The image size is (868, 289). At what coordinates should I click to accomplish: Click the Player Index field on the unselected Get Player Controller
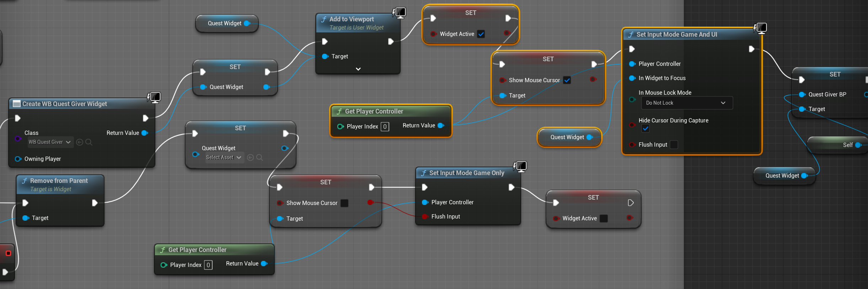point(208,265)
